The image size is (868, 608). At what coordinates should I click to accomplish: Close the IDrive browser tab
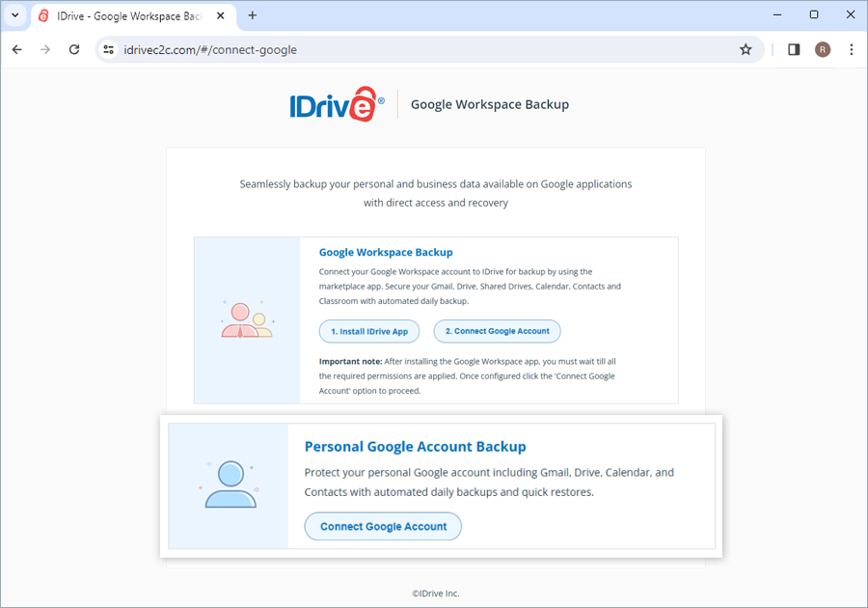coord(220,15)
